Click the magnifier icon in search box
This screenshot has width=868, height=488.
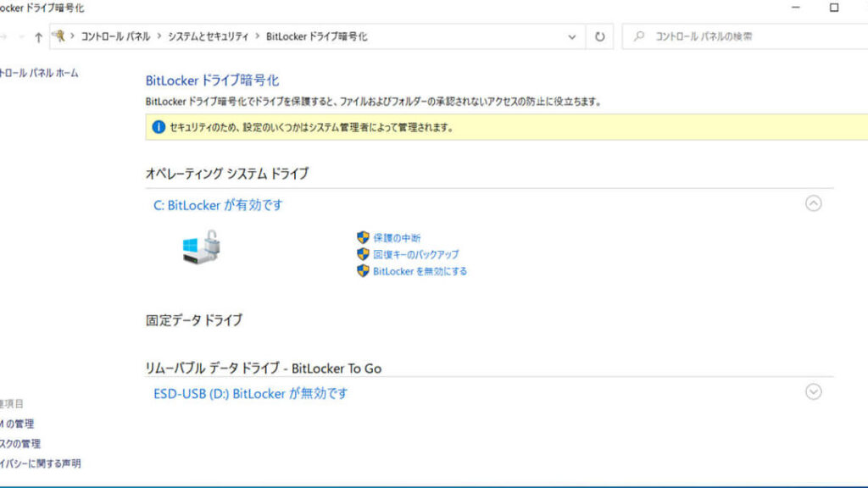[639, 36]
